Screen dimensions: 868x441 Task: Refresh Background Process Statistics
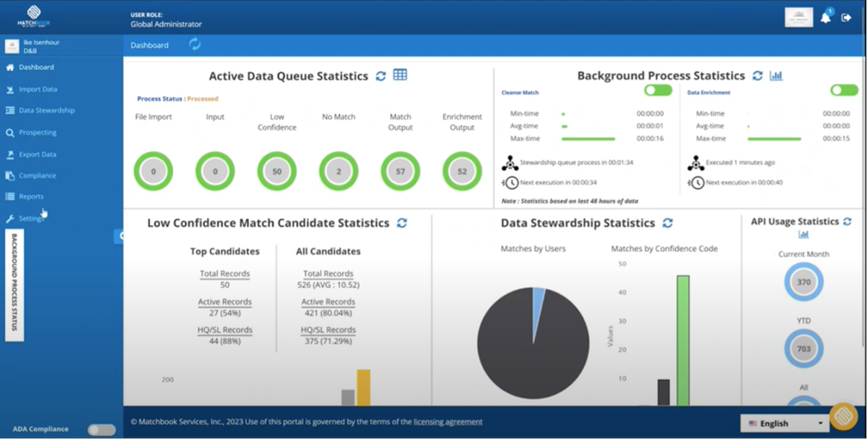coord(758,76)
